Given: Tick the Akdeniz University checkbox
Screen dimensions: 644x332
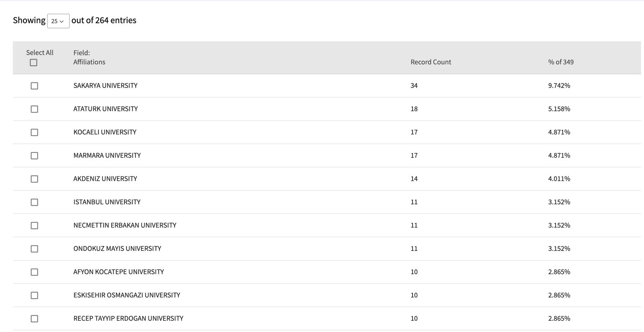Looking at the screenshot, I should click(x=35, y=179).
